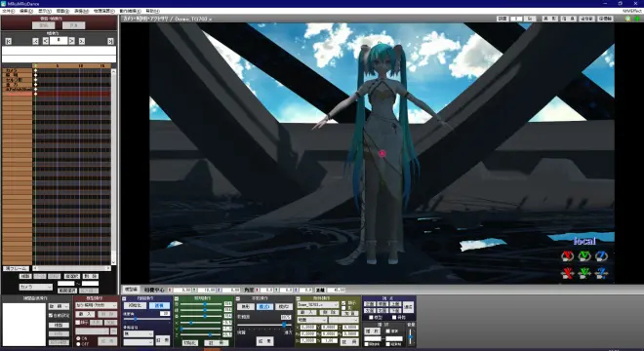Click the Camera view button in view panel
This screenshot has width=644, height=351.
tap(408, 307)
